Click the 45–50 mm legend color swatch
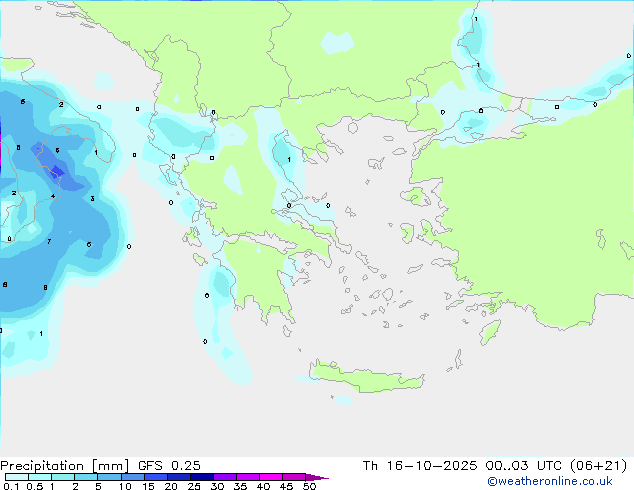Screen dimensions: 634x490 coord(294,477)
